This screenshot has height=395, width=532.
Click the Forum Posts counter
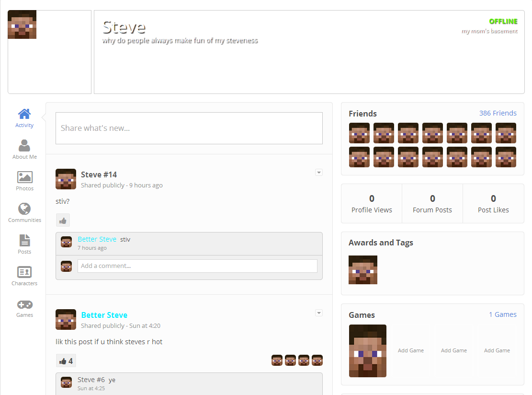pos(432,203)
